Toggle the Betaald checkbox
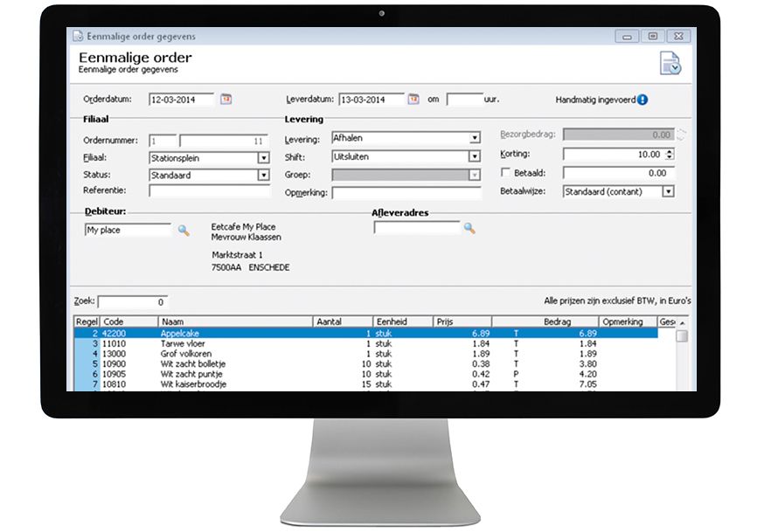Image resolution: width=771 pixels, height=532 pixels. point(505,172)
